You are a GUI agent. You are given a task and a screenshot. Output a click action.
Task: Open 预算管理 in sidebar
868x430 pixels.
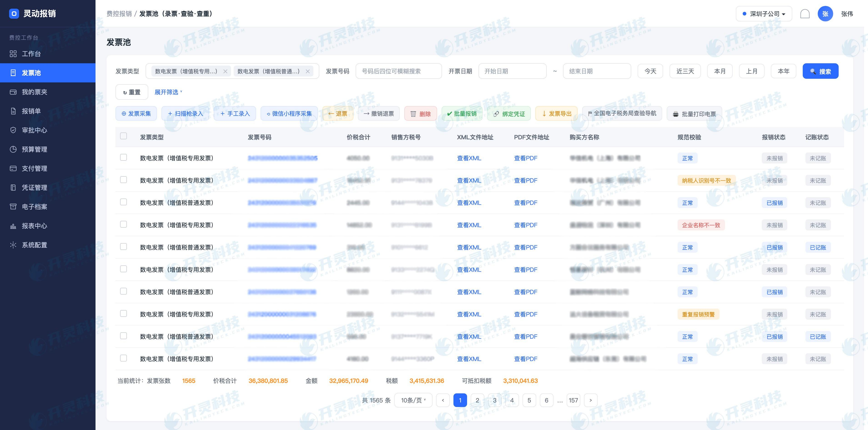(x=48, y=149)
